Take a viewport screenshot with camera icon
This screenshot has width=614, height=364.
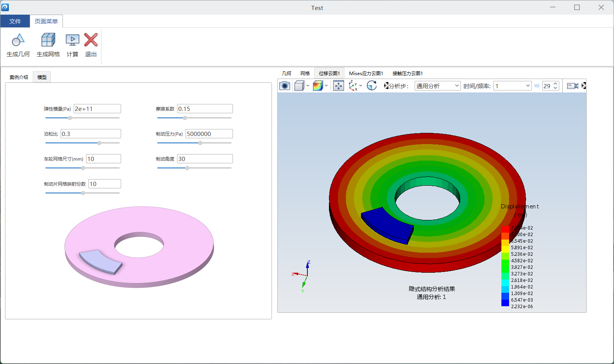click(285, 86)
